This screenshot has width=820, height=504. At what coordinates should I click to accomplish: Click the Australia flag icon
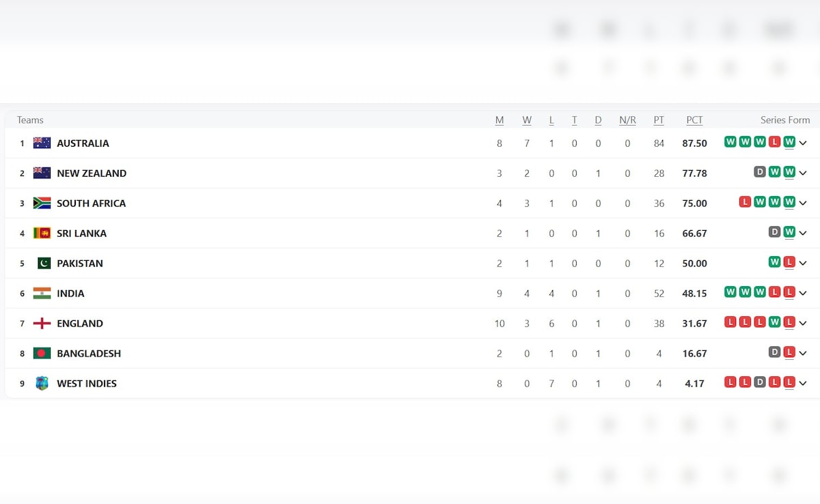coord(42,143)
